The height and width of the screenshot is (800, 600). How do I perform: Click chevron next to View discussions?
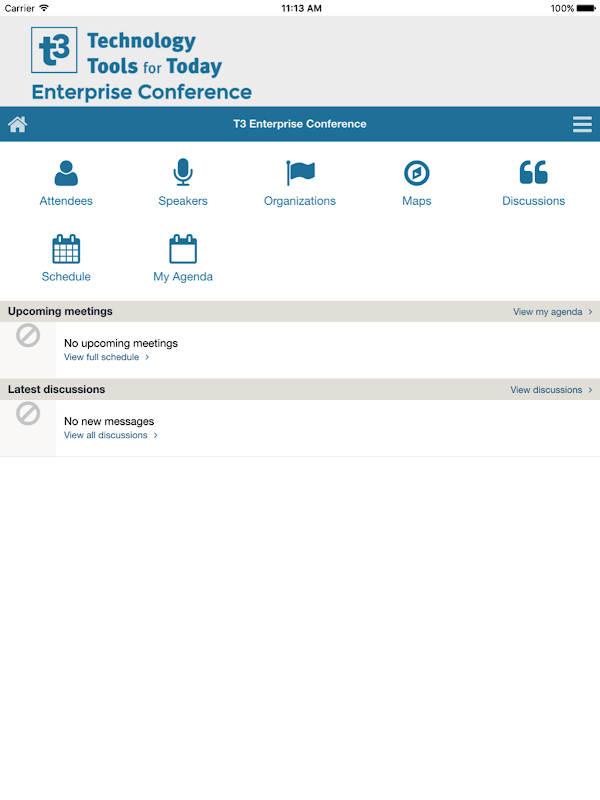[x=590, y=390]
